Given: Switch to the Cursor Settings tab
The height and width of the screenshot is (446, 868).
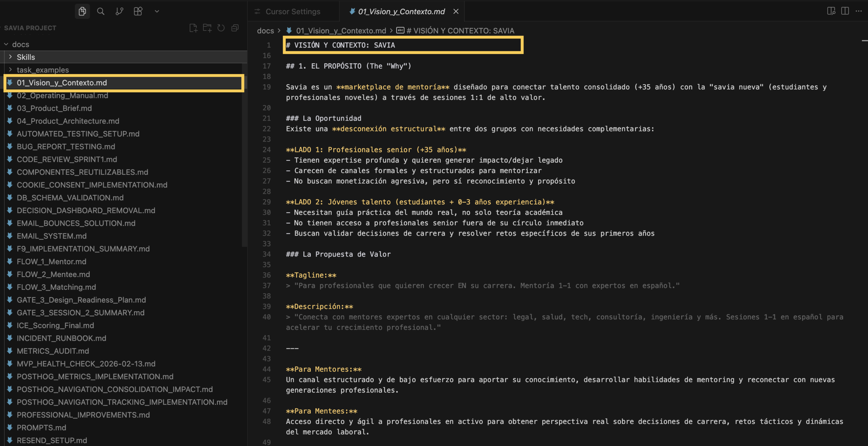Looking at the screenshot, I should [x=293, y=12].
